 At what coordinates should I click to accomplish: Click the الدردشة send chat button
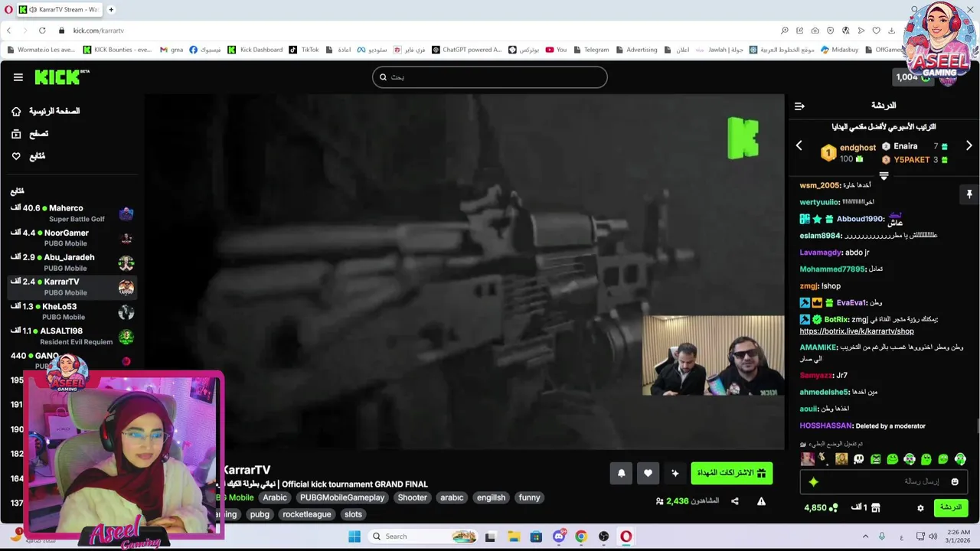click(x=950, y=507)
